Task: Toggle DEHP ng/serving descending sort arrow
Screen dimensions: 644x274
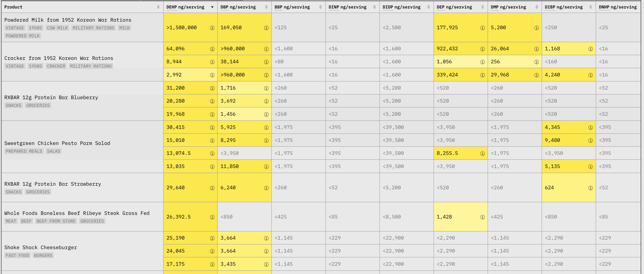Action: click(212, 7)
